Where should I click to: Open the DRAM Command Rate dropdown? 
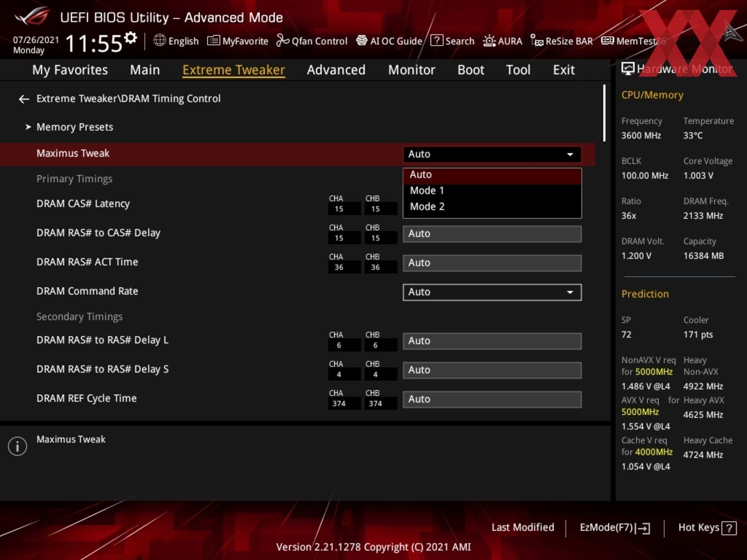tap(492, 292)
